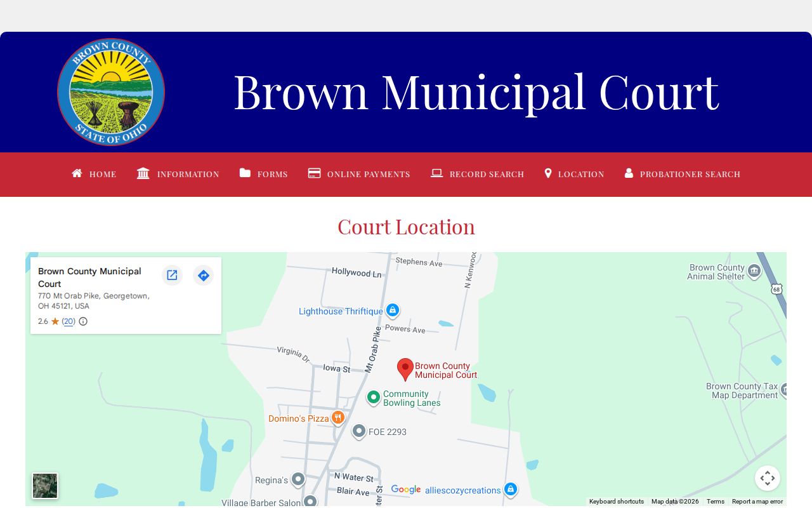Click the route 68 highway shield
The height and width of the screenshot is (508, 812).
776,289
